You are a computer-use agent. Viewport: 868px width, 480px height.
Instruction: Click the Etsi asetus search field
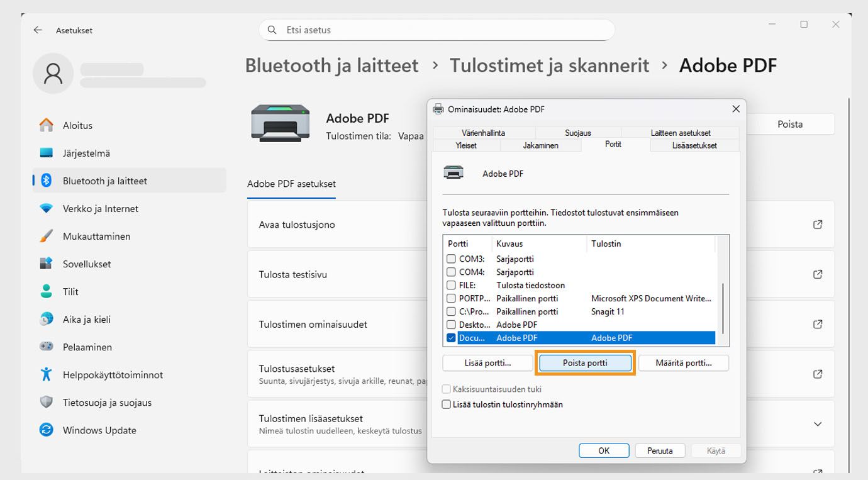[x=377, y=30]
